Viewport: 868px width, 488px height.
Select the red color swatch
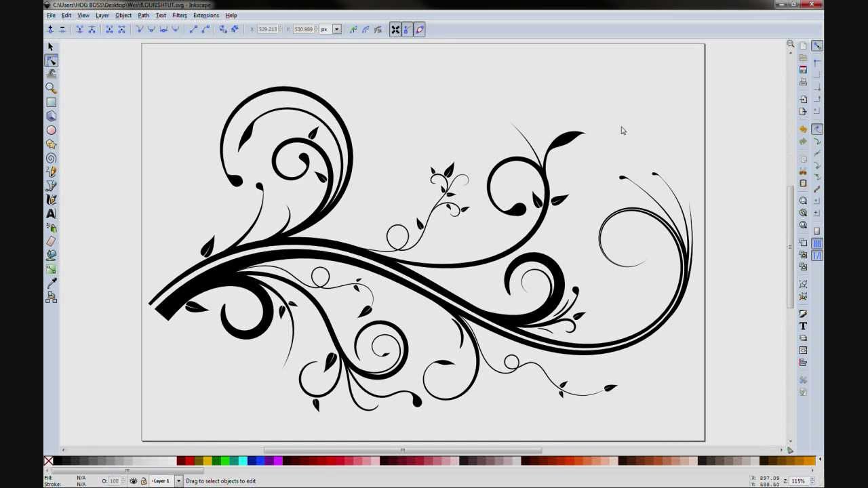point(189,461)
